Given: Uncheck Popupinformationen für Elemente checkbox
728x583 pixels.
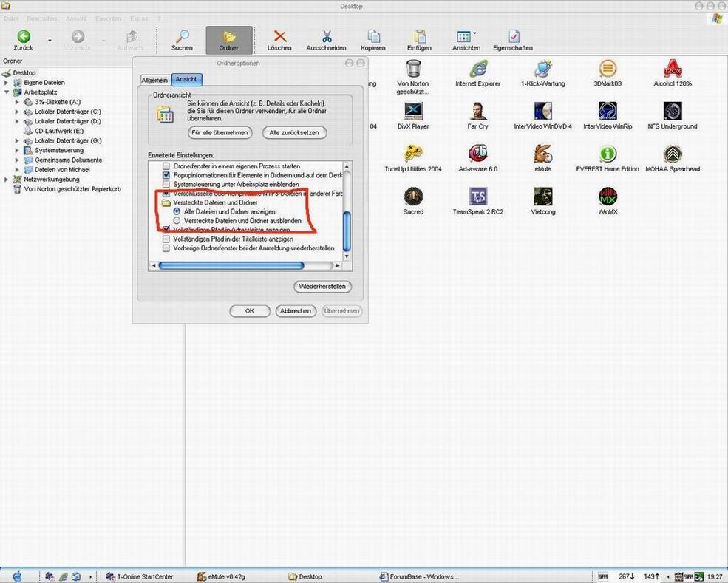Looking at the screenshot, I should [x=166, y=175].
